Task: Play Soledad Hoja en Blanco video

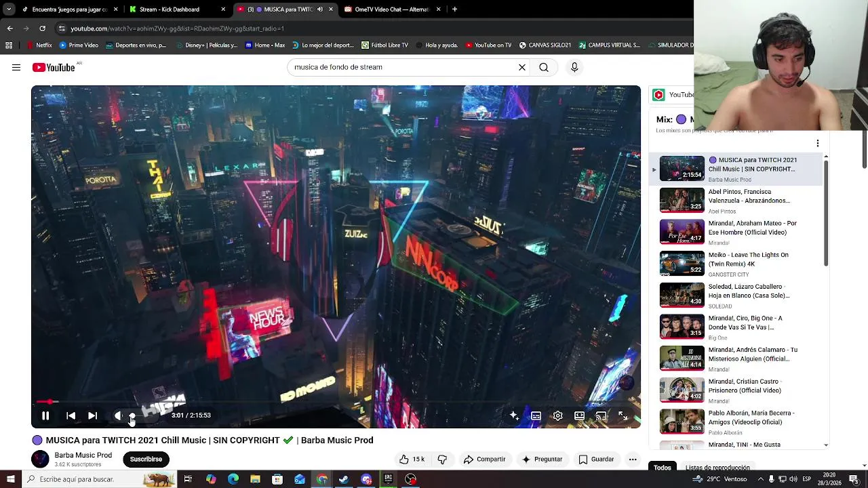Action: pos(736,296)
